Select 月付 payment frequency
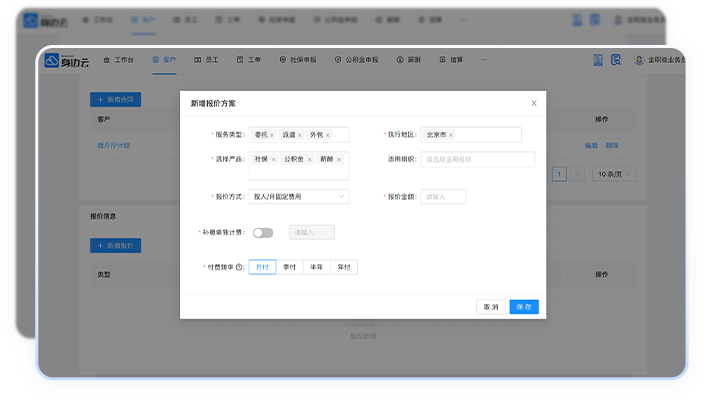705x399 pixels. click(x=262, y=267)
